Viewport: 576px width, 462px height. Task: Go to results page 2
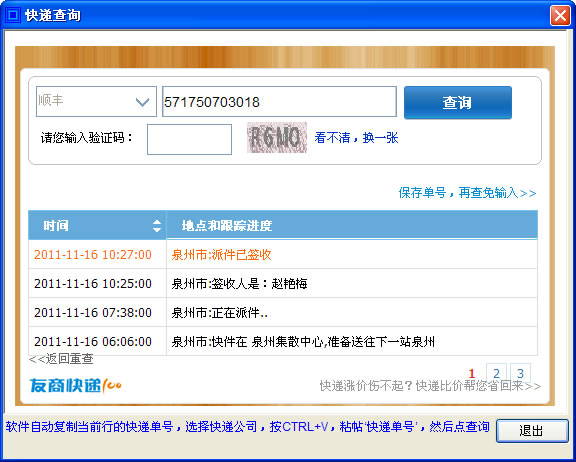tap(496, 372)
